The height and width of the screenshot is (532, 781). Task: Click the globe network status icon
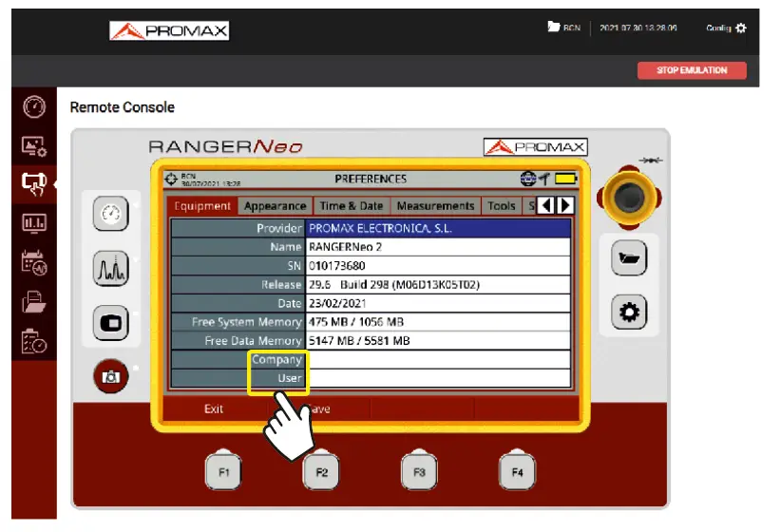pyautogui.click(x=527, y=179)
